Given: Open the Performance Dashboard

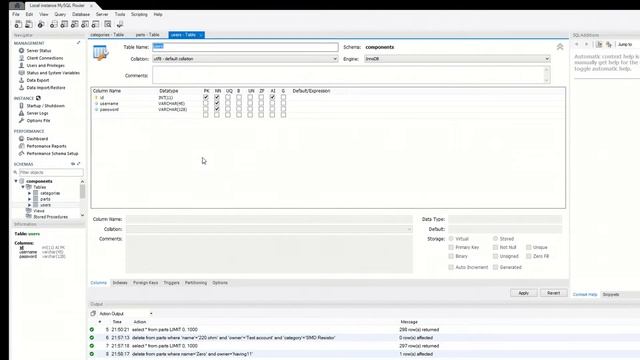Looking at the screenshot, I should pos(37,139).
